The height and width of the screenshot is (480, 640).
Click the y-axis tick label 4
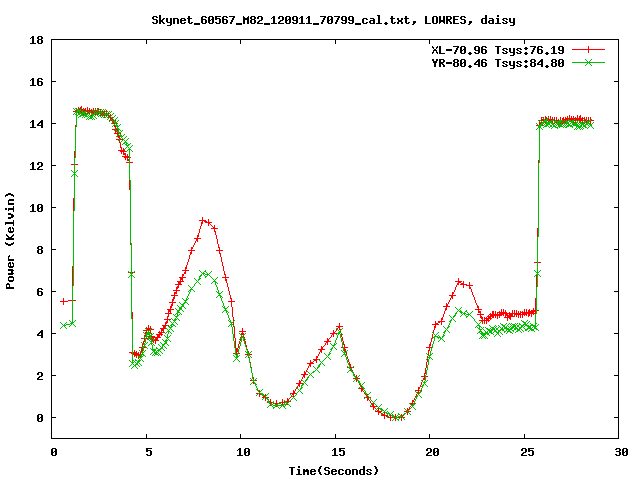[40, 334]
